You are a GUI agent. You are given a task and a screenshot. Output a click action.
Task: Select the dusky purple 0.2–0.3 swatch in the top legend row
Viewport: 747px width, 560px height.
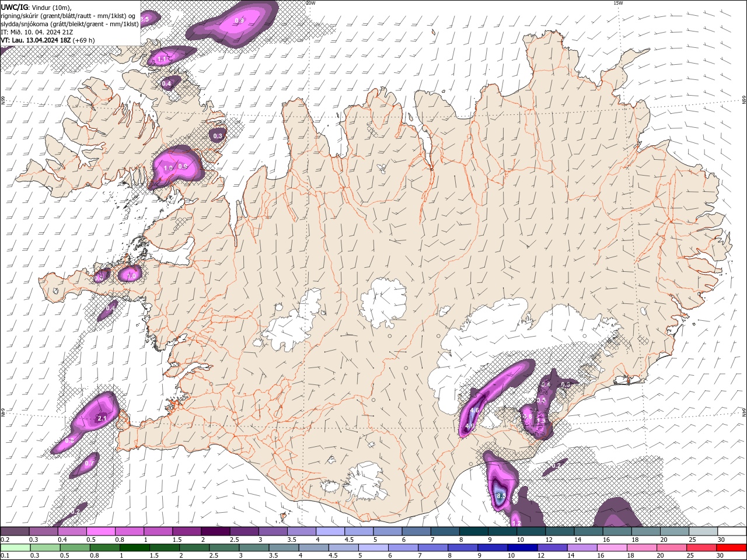click(15, 531)
